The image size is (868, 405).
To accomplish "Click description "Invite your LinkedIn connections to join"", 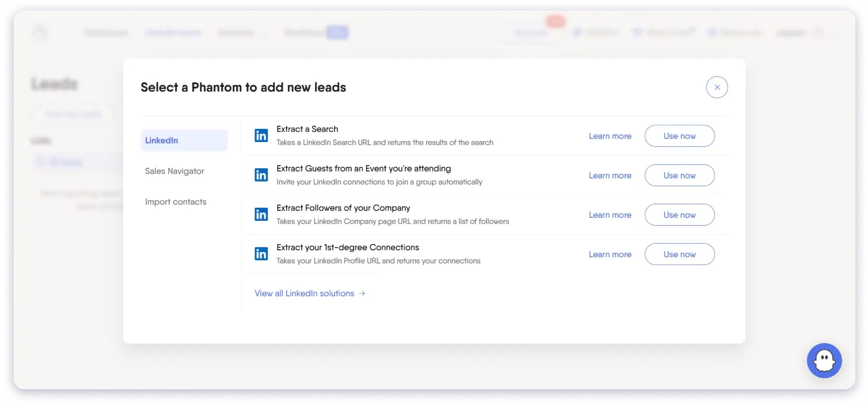I will pyautogui.click(x=379, y=182).
